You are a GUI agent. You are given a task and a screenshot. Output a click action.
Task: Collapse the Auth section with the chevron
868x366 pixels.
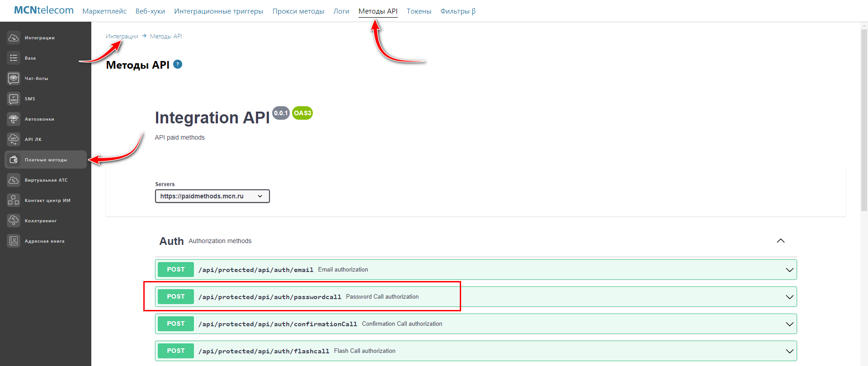tap(780, 241)
